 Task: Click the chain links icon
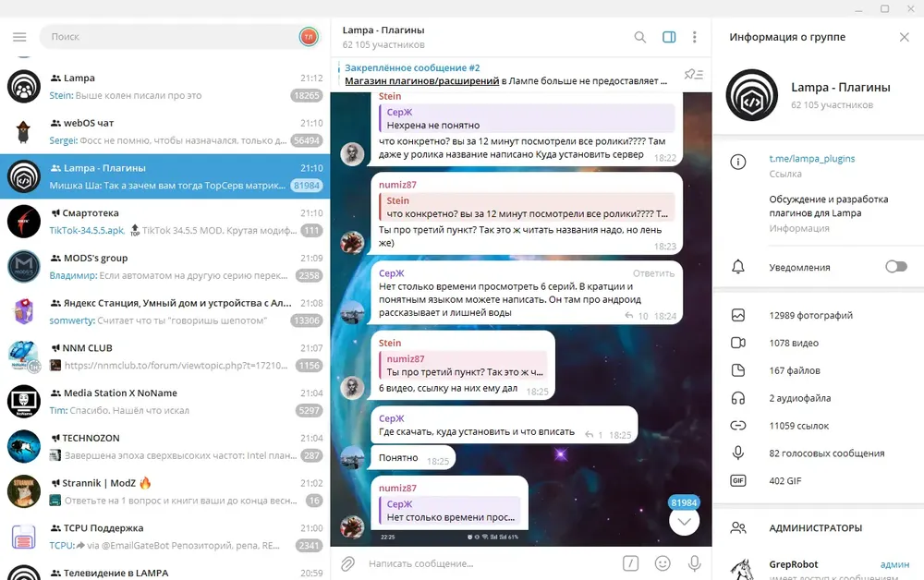[x=738, y=425]
